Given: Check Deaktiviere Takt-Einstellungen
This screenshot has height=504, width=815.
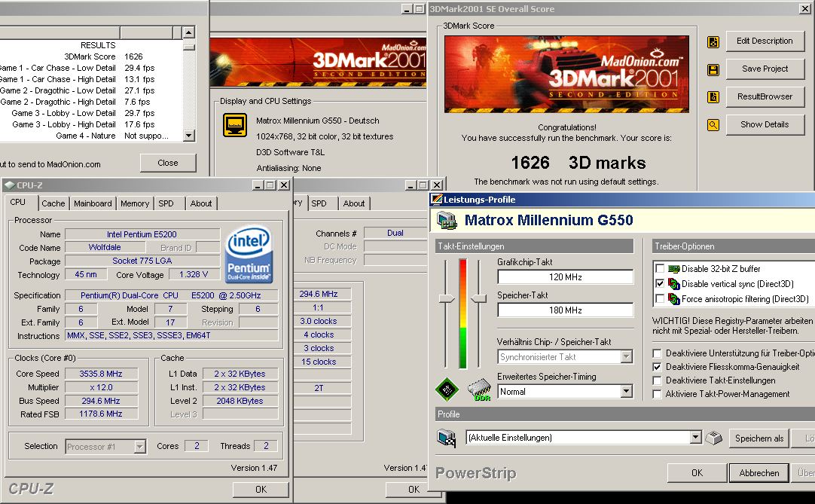Looking at the screenshot, I should [657, 380].
